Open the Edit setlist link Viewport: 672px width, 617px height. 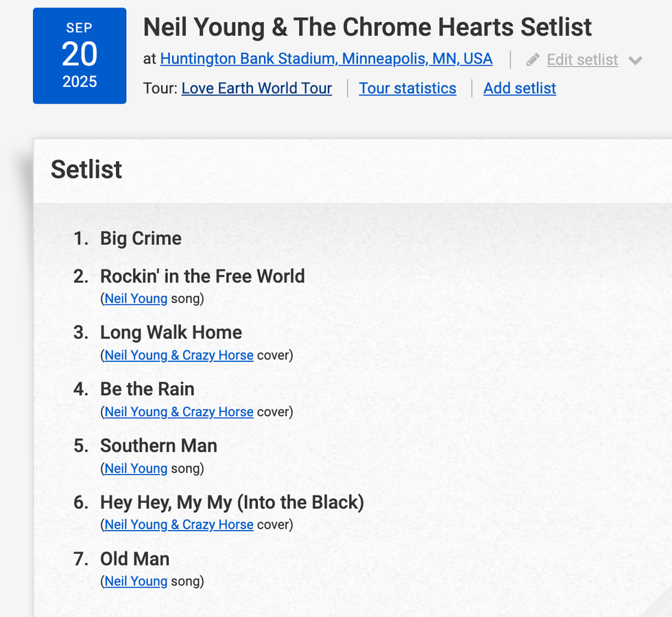[582, 60]
